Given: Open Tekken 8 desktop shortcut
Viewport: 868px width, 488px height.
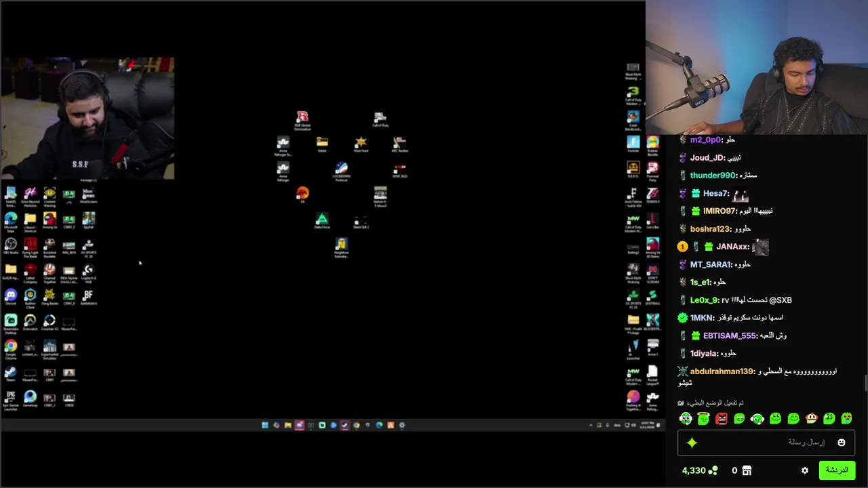Looking at the screenshot, I should coord(652,196).
